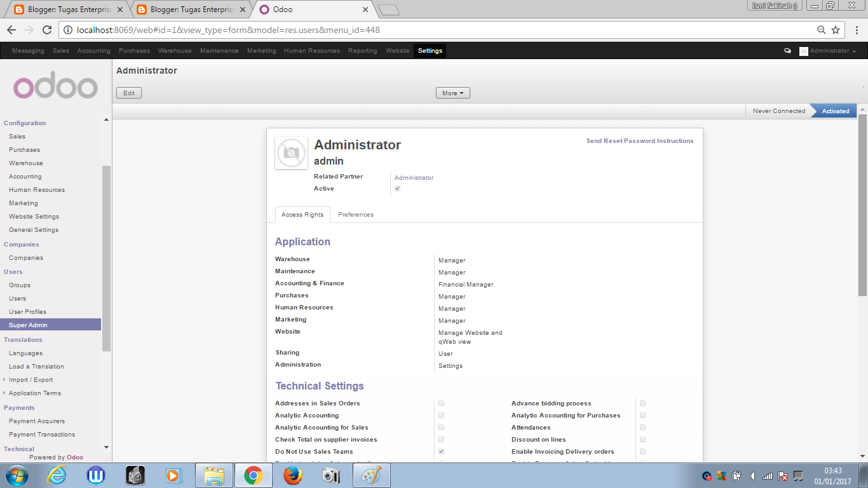View site information icon in address bar
Viewport: 868px width, 488px height.
[68, 30]
